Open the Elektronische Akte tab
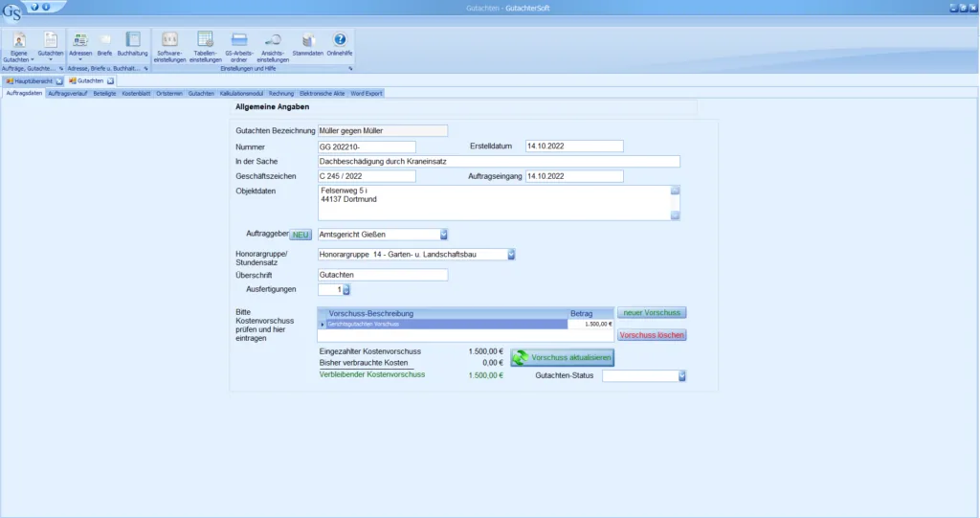The image size is (980, 518). 322,93
